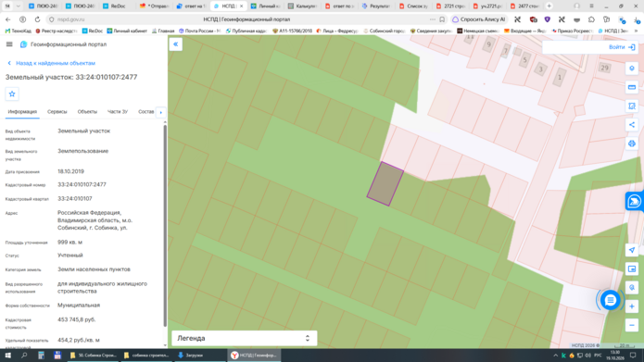Click the Войти login button
The height and width of the screenshot is (362, 644).
coord(622,47)
